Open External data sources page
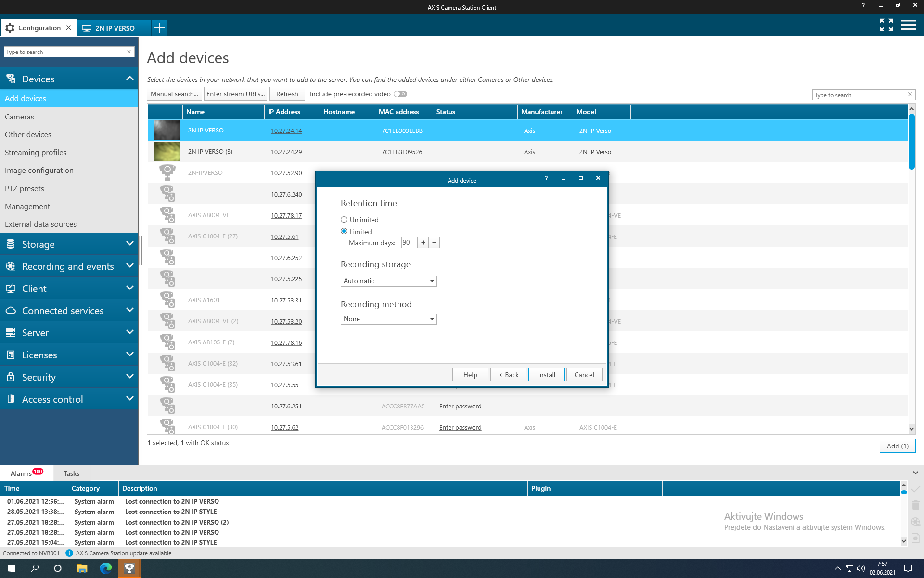This screenshot has height=578, width=924. tap(69, 224)
